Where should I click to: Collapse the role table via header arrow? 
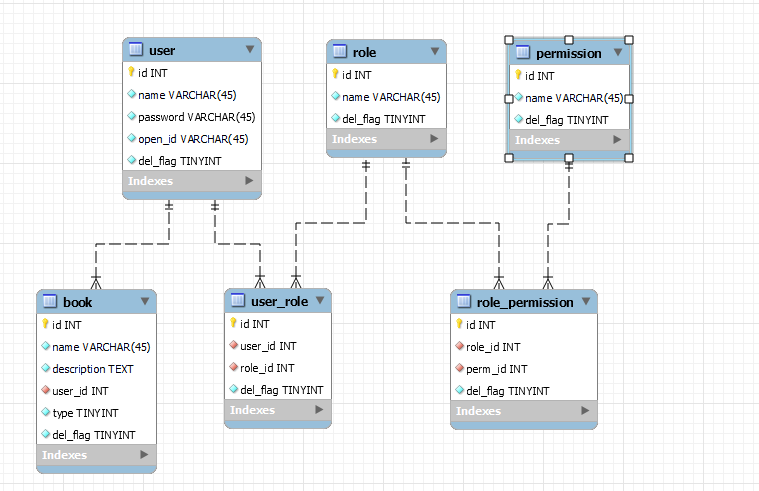tap(434, 52)
